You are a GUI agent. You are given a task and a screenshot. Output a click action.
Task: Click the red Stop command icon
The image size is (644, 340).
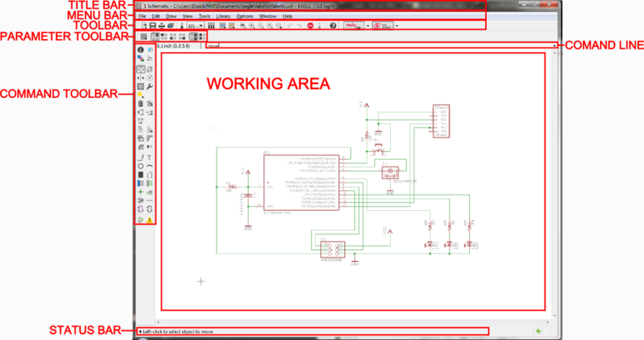311,26
